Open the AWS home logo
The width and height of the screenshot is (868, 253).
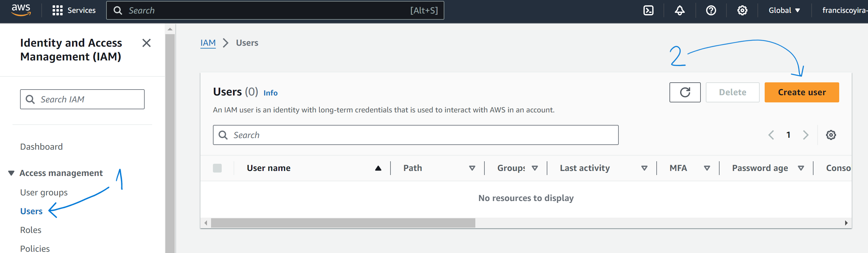point(21,10)
